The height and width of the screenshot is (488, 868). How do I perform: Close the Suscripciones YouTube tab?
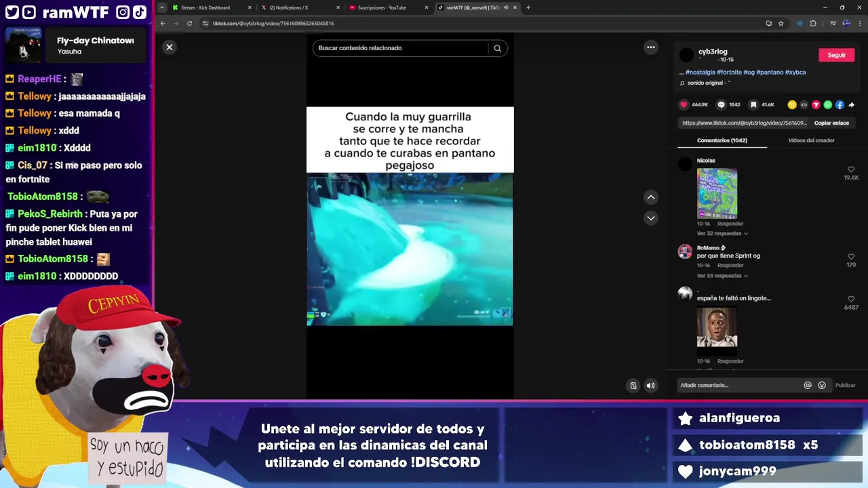point(427,7)
